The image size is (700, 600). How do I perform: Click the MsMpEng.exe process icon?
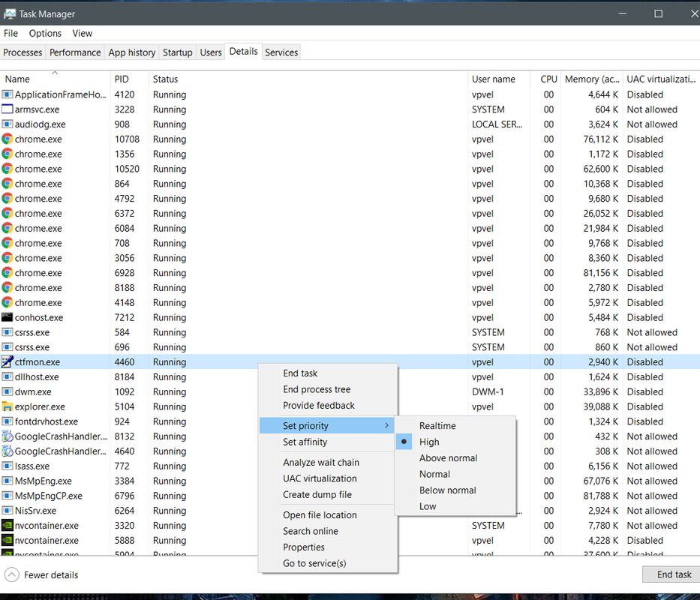(x=8, y=481)
